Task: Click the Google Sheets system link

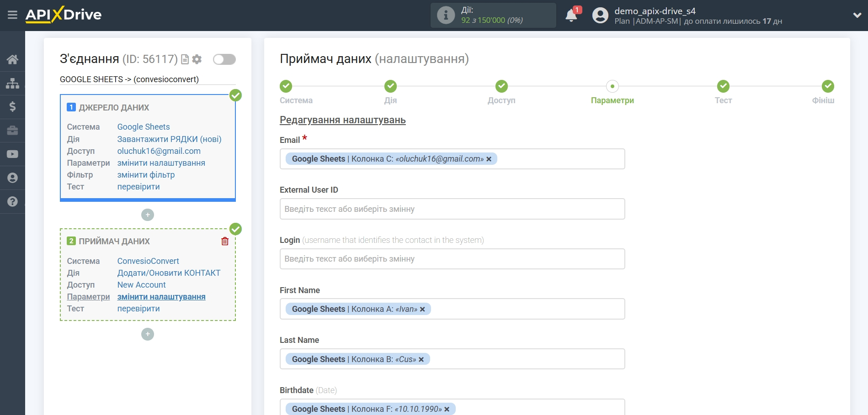Action: [144, 127]
